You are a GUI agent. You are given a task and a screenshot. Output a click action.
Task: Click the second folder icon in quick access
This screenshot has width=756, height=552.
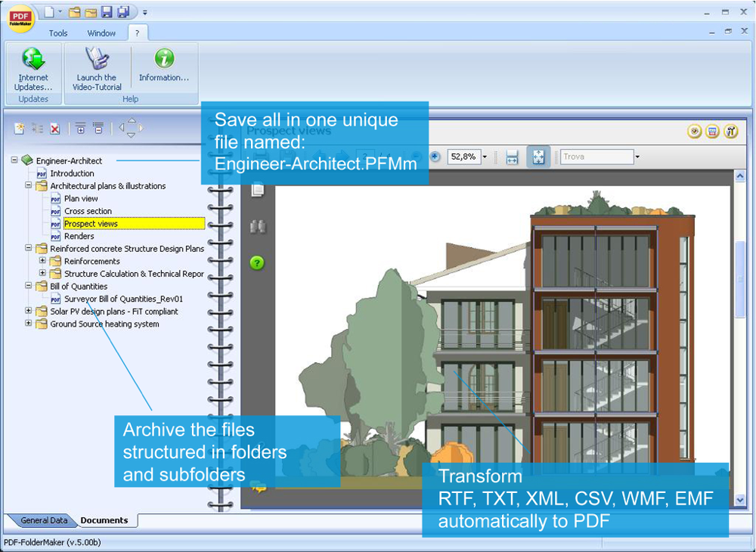pyautogui.click(x=91, y=12)
